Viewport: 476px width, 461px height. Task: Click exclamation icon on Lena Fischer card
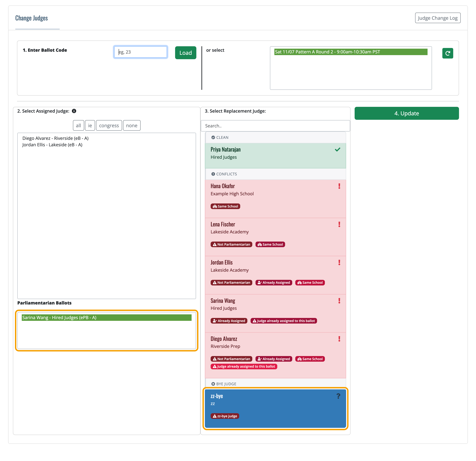point(339,224)
